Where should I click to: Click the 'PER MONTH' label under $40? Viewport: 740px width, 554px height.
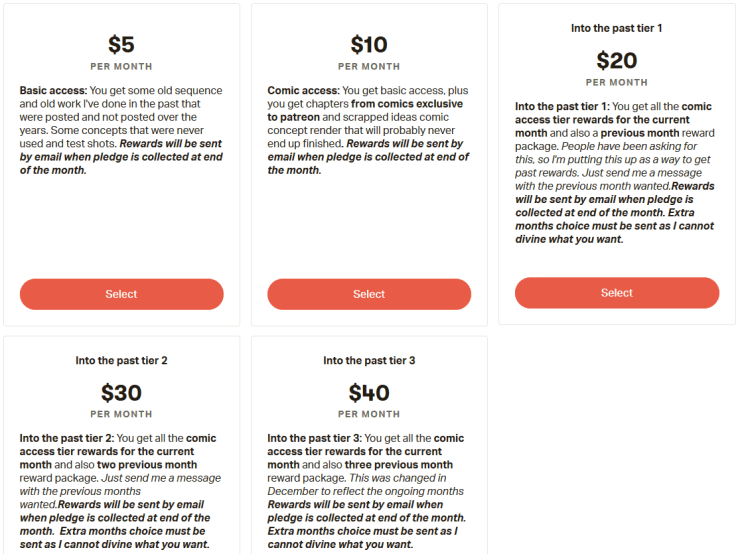[x=369, y=414]
